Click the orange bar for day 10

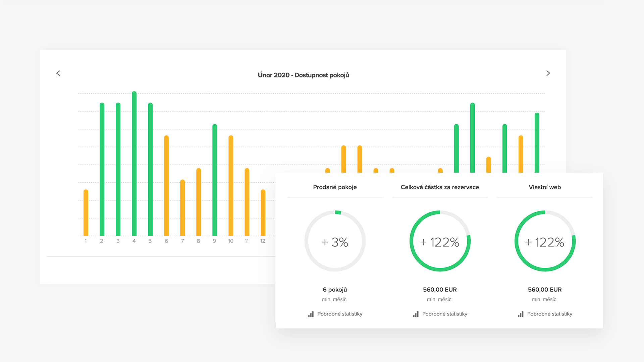pos(231,186)
